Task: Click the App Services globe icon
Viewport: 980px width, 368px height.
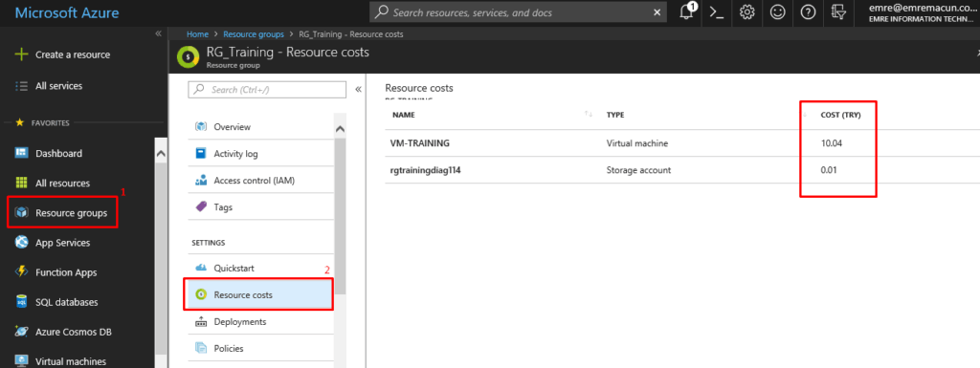Action: (21, 243)
